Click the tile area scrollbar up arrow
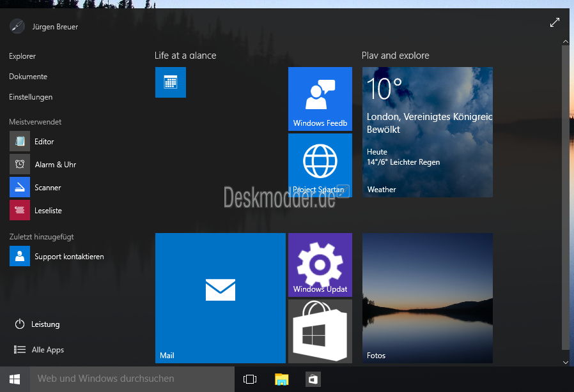 566,41
